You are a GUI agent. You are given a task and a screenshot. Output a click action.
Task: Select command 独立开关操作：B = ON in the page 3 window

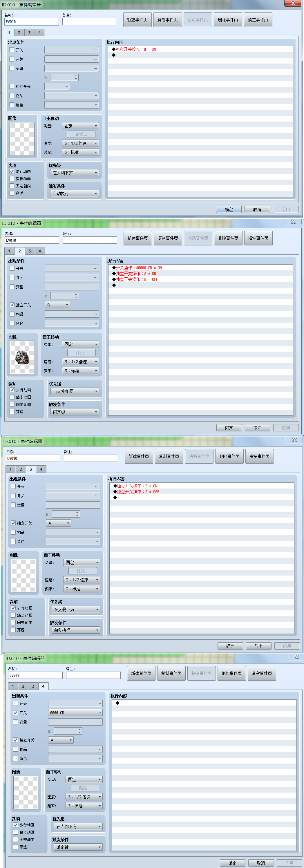pyautogui.click(x=135, y=486)
